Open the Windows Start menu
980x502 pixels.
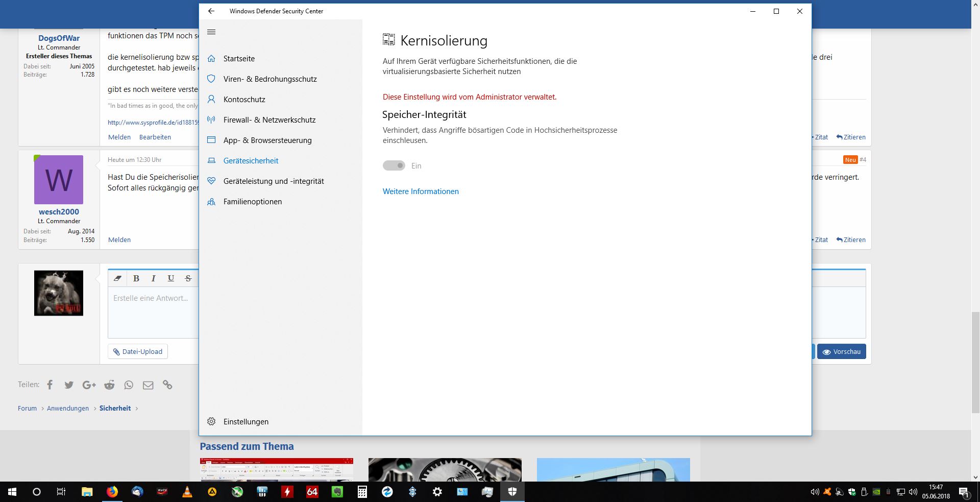(12, 492)
